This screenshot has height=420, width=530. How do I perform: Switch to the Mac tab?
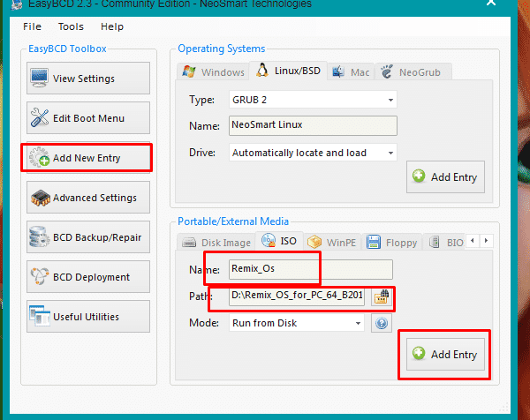351,72
